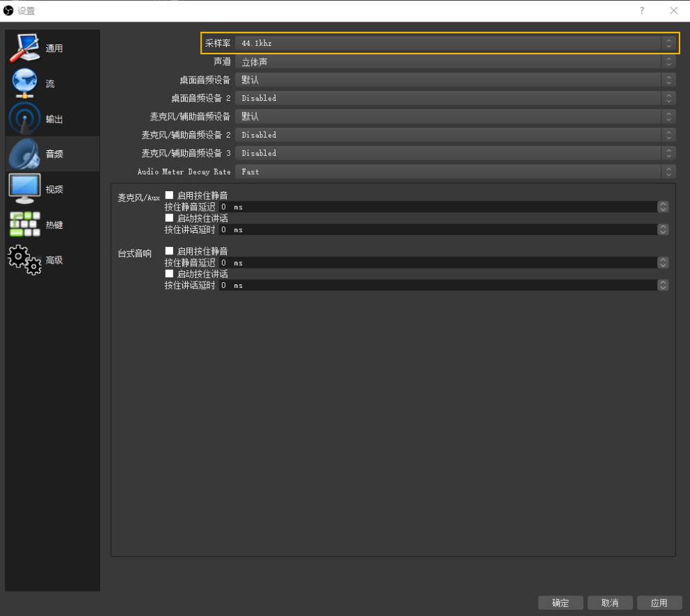690x616 pixels.
Task: Open the 采样率 44.1khz dropdown
Action: click(455, 43)
